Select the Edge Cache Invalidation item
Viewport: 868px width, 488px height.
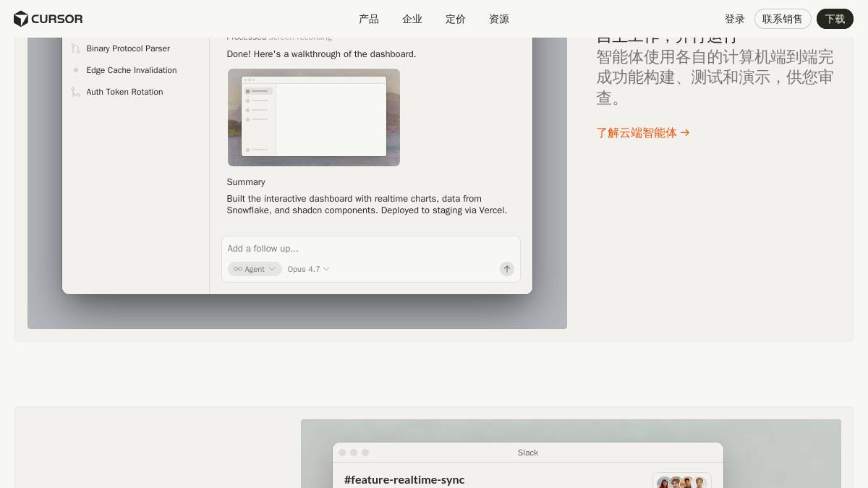click(x=132, y=70)
